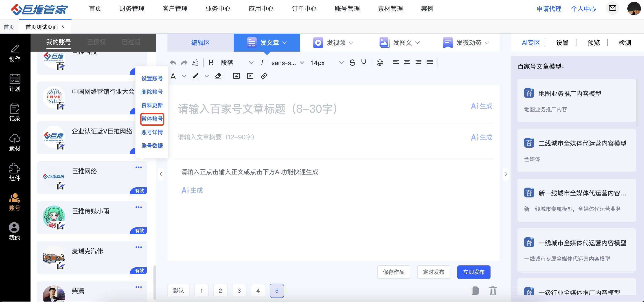Click the user avatar picture
This screenshot has width=644, height=302.
[x=634, y=9]
